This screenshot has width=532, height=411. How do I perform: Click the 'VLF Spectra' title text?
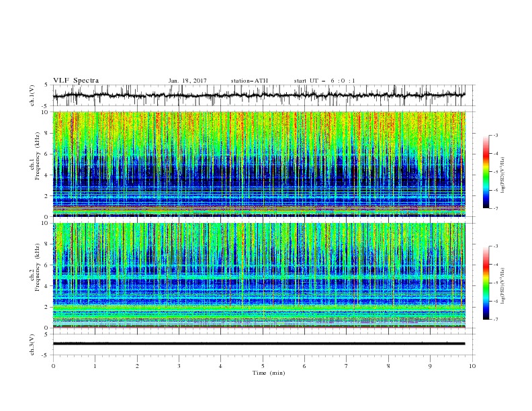point(76,81)
